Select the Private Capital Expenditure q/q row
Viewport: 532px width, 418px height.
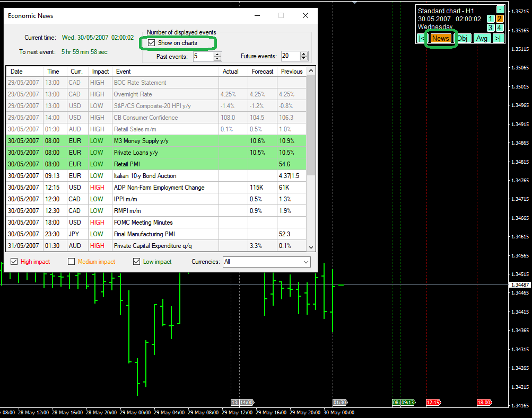click(x=156, y=245)
